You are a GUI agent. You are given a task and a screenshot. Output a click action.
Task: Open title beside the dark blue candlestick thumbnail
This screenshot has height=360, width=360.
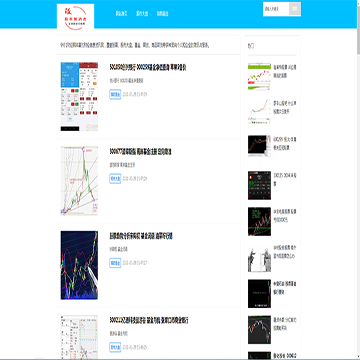point(141,236)
